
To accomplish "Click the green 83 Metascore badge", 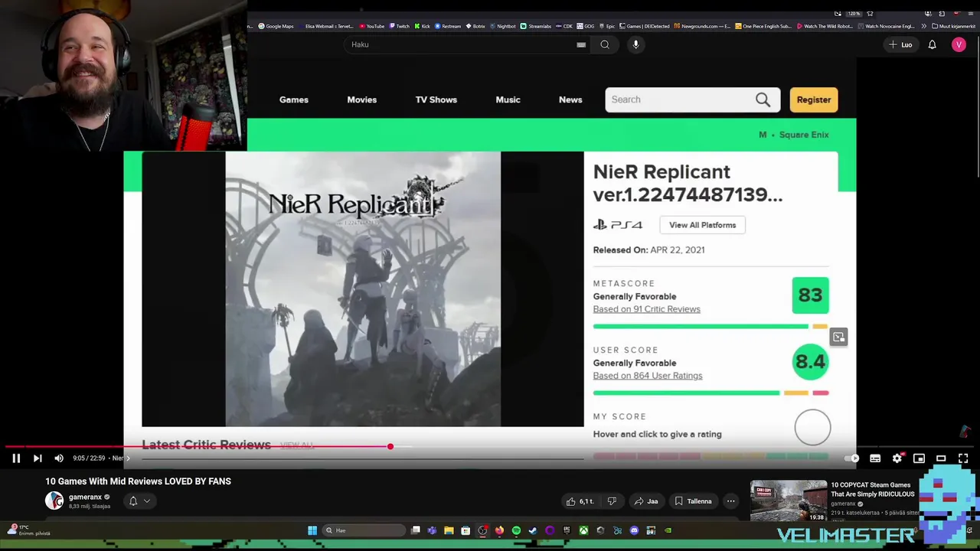I will tap(810, 295).
